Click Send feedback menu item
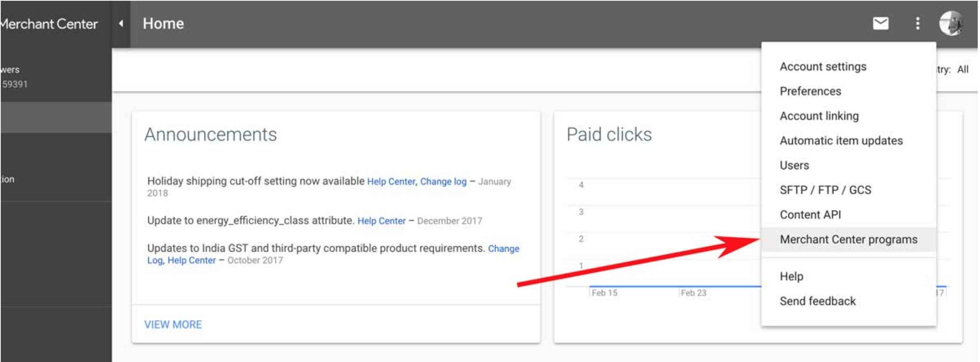The image size is (980, 362). pos(848,301)
